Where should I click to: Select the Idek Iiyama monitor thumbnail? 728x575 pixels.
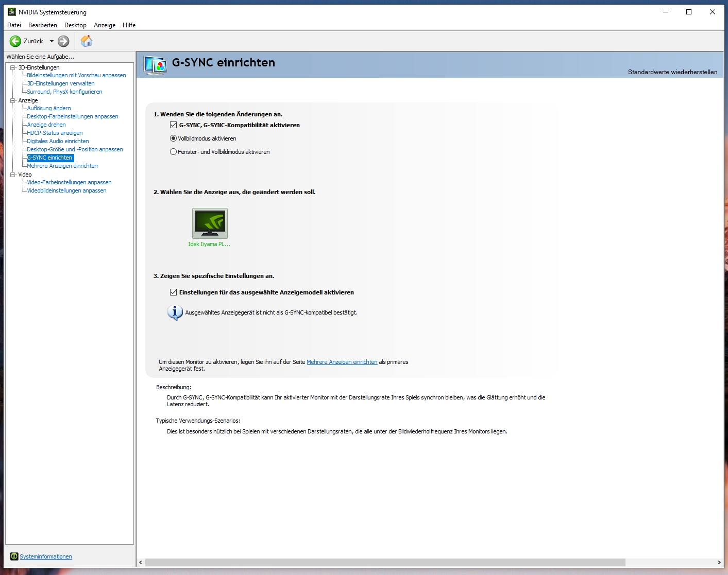pos(210,223)
